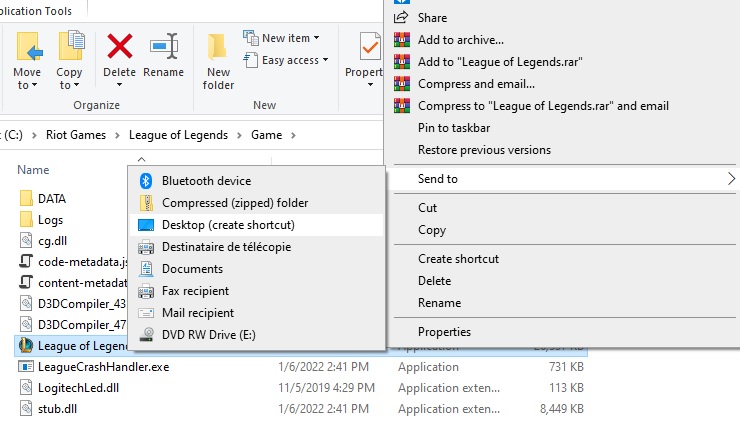Image resolution: width=740 pixels, height=434 pixels.
Task: Click the Documents icon in Send to
Action: pos(146,269)
